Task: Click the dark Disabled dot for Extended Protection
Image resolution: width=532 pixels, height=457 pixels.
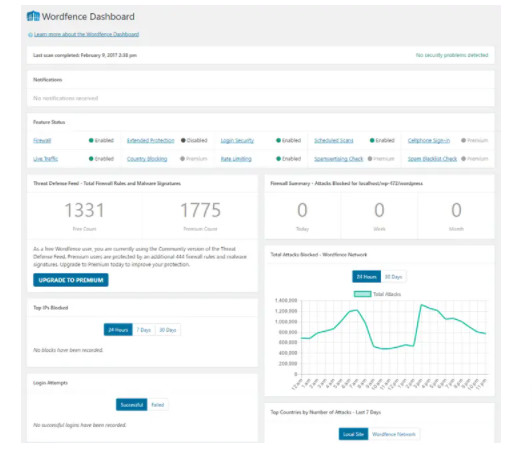Action: 183,140
